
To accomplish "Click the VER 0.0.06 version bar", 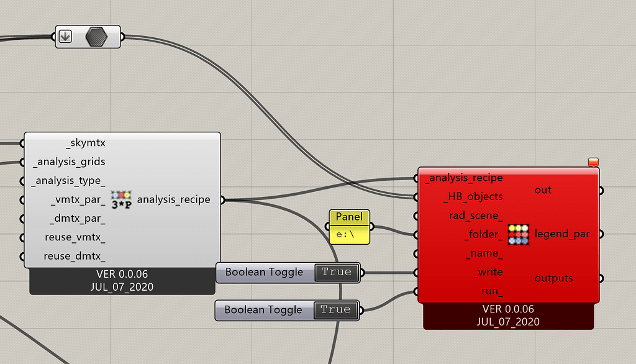I will (x=122, y=274).
